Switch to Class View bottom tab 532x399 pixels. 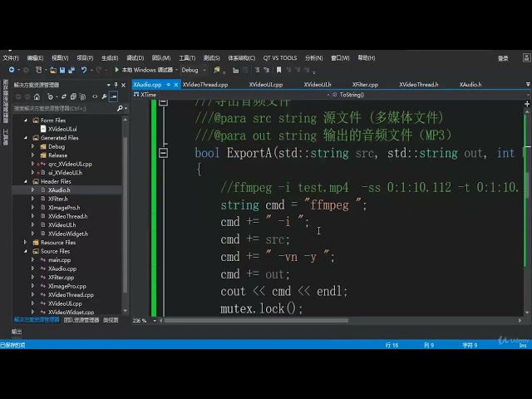point(111,320)
